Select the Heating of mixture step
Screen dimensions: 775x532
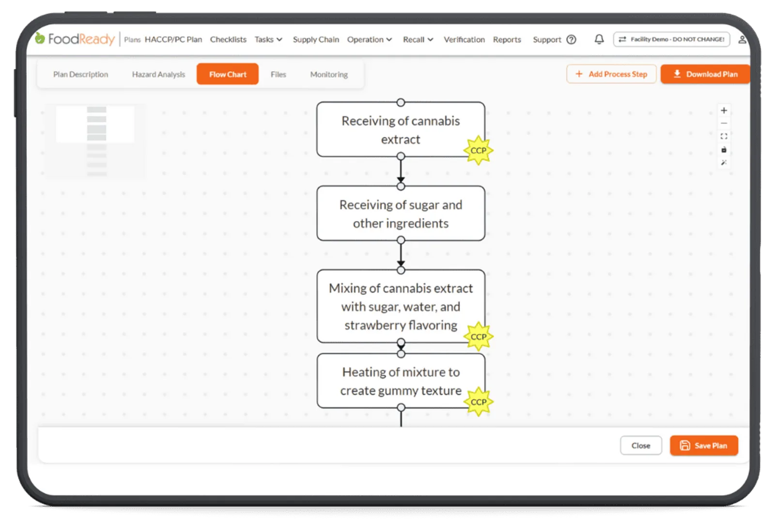401,381
